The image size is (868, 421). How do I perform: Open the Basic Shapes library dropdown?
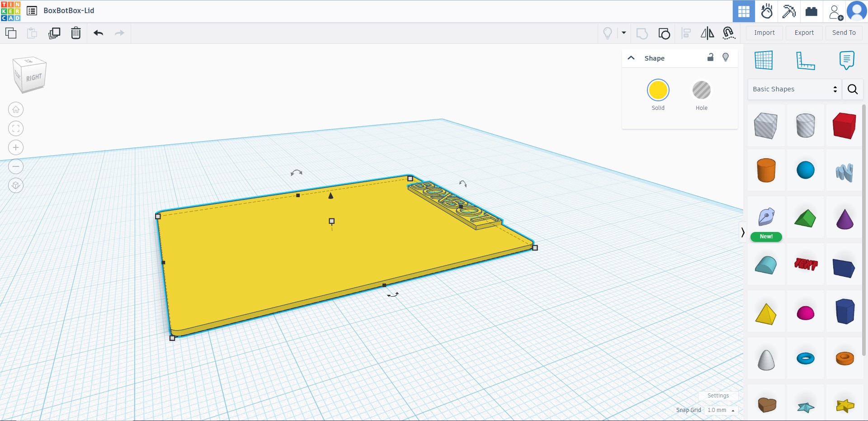pyautogui.click(x=794, y=89)
